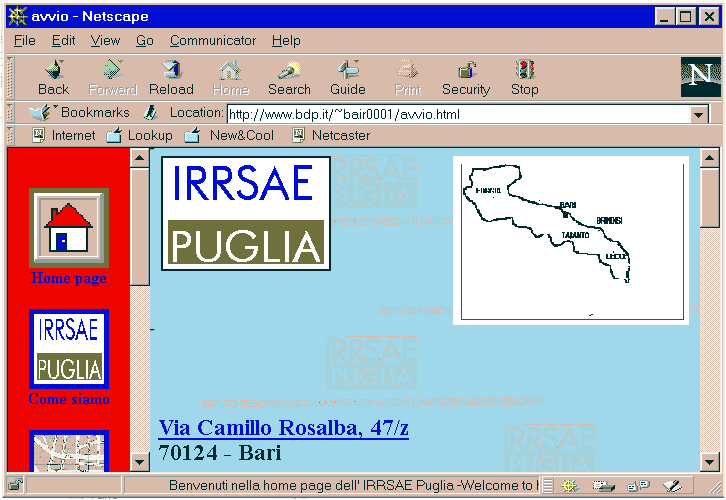The height and width of the screenshot is (500, 726).
Task: Click the map thumbnail in the sidebar
Action: click(69, 451)
